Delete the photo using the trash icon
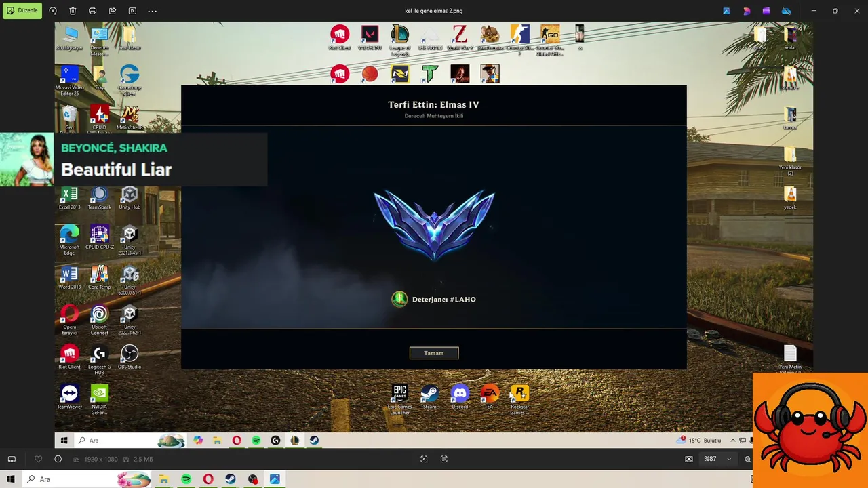The width and height of the screenshot is (868, 488). (x=73, y=11)
